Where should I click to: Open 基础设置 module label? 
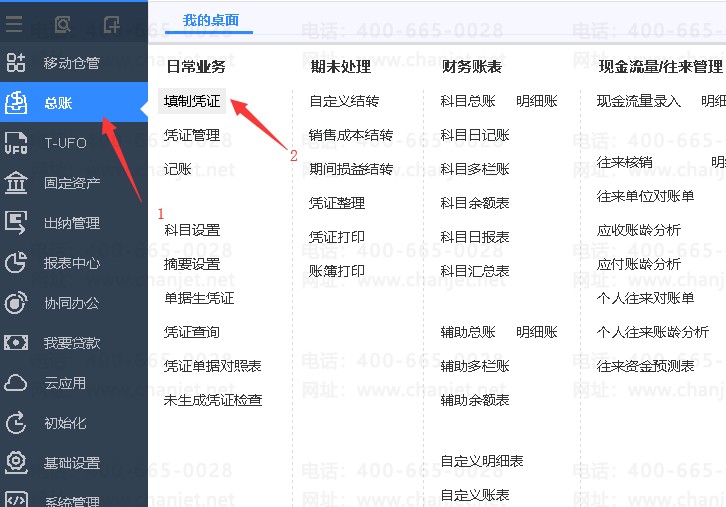(x=72, y=463)
